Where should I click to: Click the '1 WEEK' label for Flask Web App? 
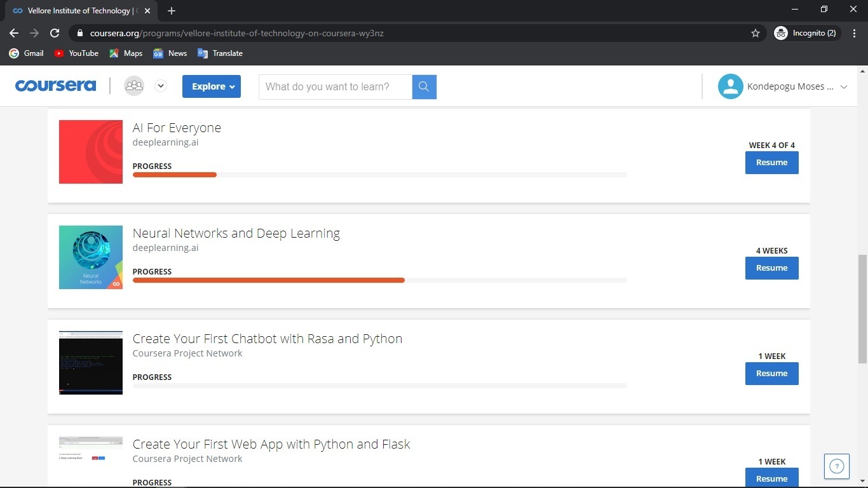(771, 462)
